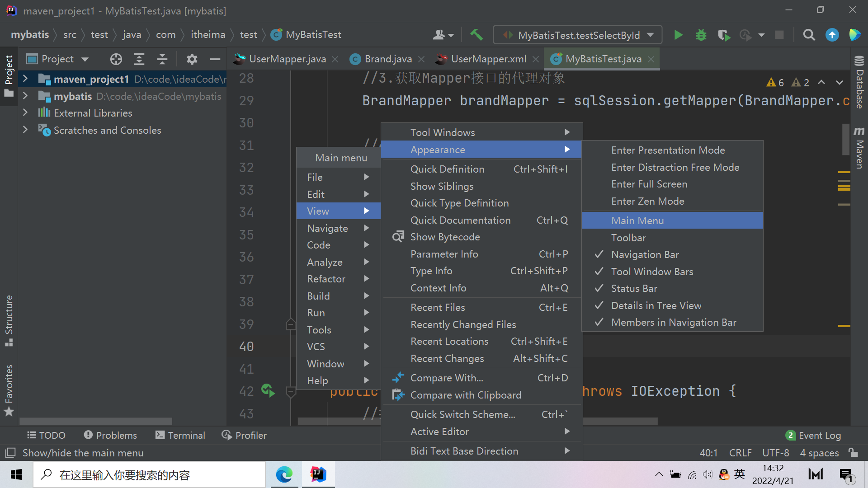Image resolution: width=868 pixels, height=488 pixels.
Task: Expand External Libraries tree node
Action: tap(25, 113)
